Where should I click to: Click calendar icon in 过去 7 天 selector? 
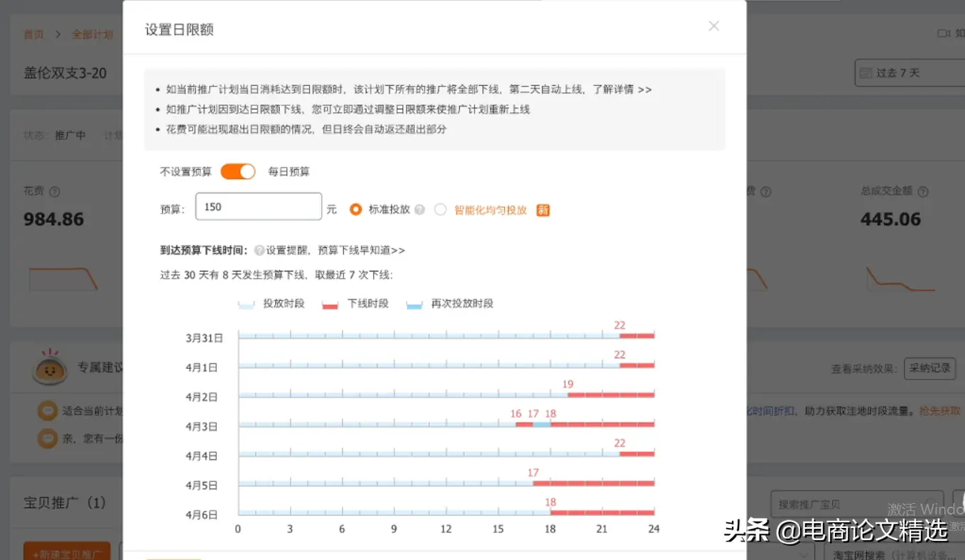866,73
